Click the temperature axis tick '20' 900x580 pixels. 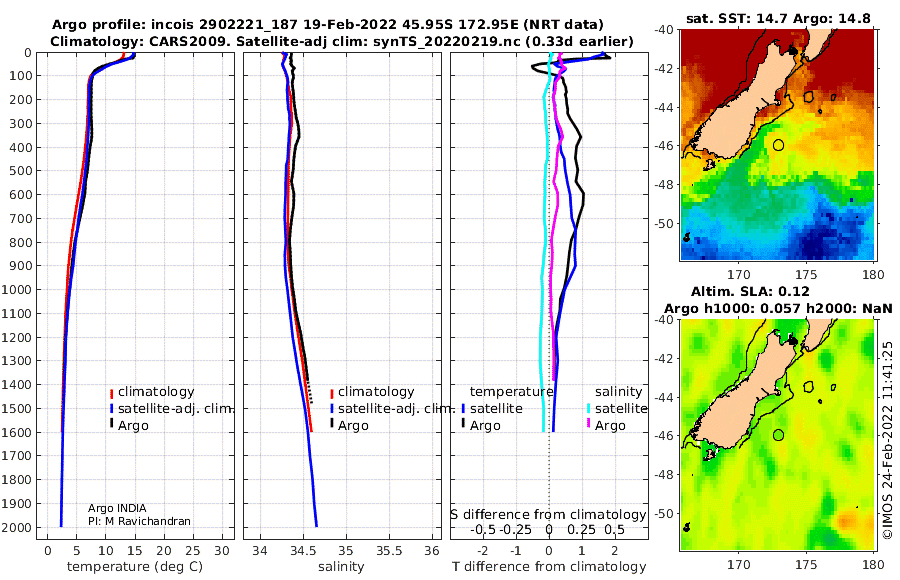pyautogui.click(x=164, y=550)
